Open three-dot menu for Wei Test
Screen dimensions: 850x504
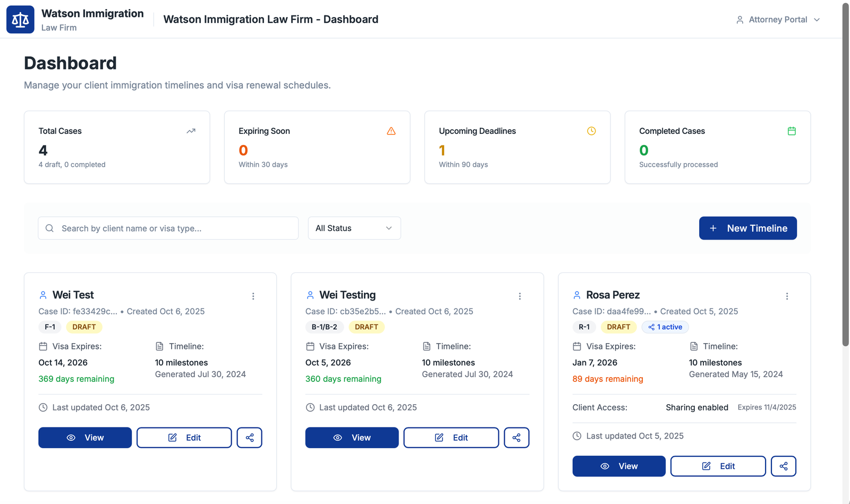click(x=253, y=296)
